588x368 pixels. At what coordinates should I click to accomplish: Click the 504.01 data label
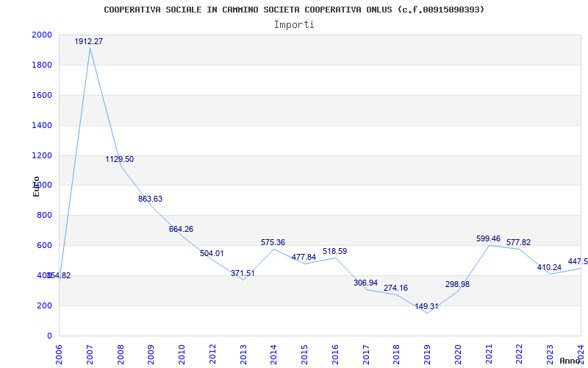point(212,253)
